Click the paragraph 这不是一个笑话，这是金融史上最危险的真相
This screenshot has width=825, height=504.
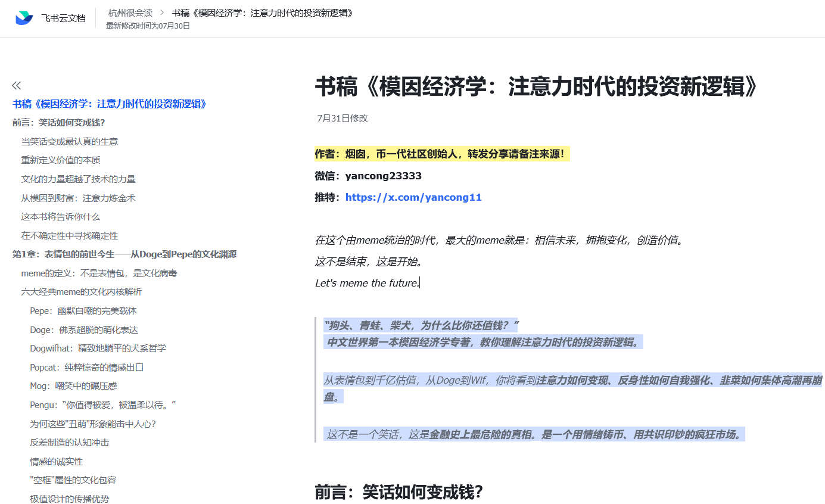click(534, 434)
